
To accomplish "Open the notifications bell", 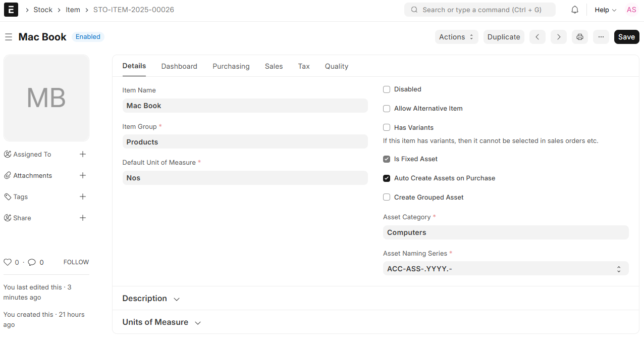I will point(575,10).
